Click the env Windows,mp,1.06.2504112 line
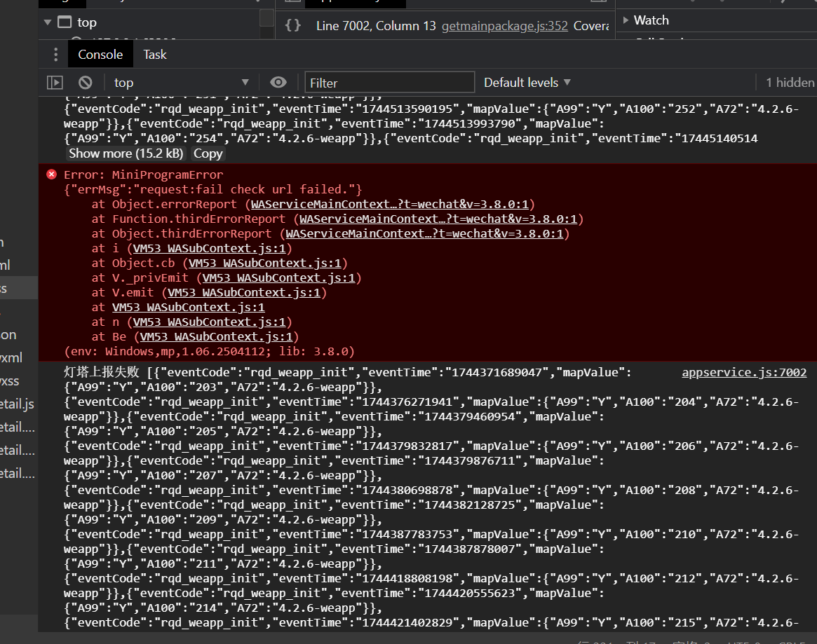This screenshot has width=817, height=644. [x=209, y=351]
